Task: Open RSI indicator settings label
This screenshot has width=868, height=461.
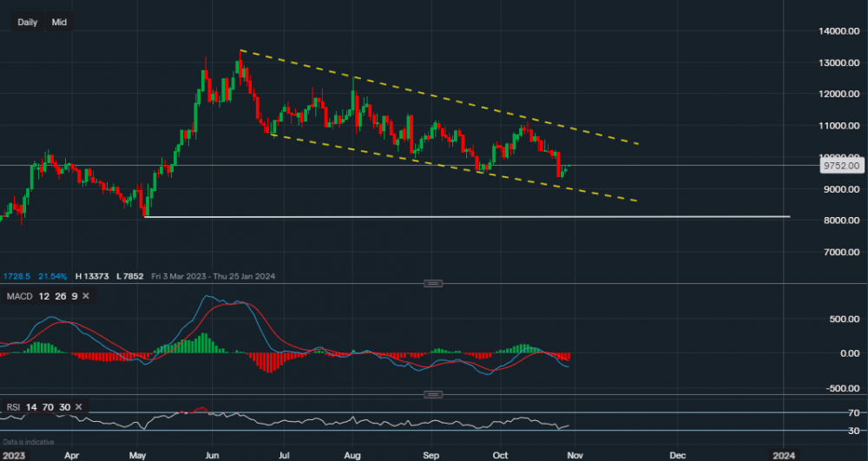Action: (x=14, y=406)
